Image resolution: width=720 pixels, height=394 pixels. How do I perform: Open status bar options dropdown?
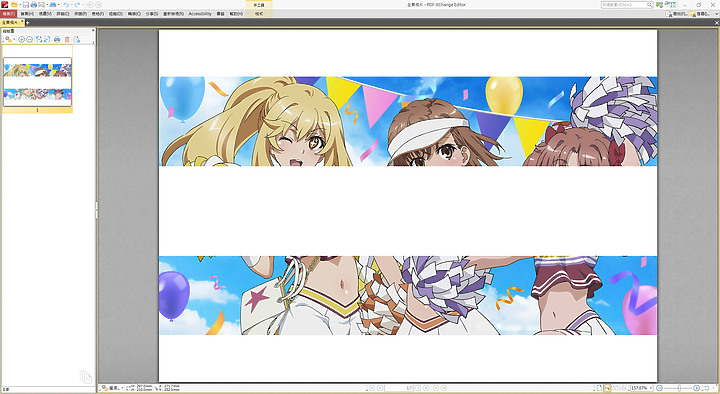pos(112,388)
